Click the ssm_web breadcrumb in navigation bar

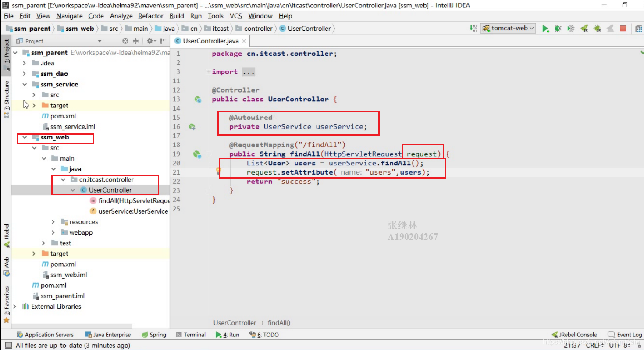(x=76, y=29)
